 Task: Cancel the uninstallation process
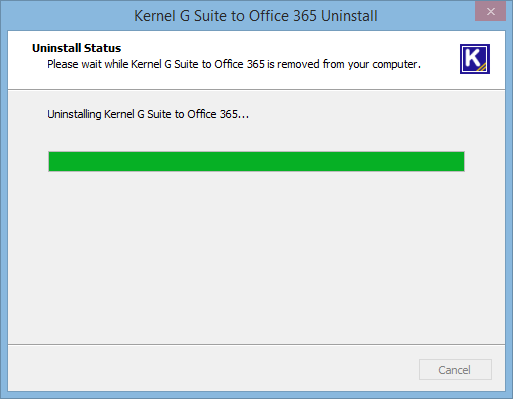tap(455, 369)
